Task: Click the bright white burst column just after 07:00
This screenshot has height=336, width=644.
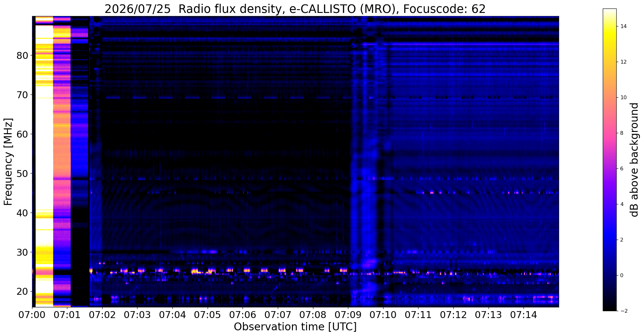Action: pos(44,161)
